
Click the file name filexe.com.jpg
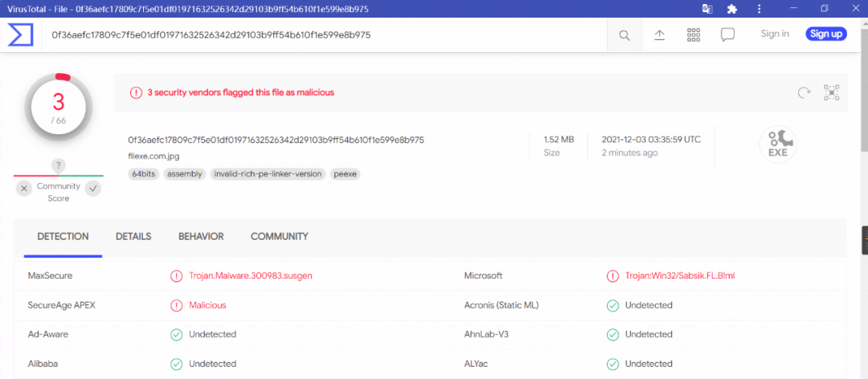point(154,156)
